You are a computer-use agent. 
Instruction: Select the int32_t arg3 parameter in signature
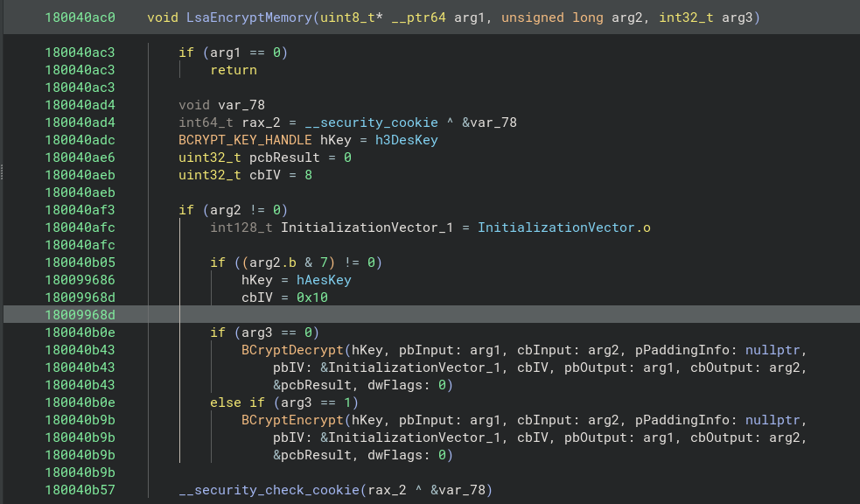point(705,17)
